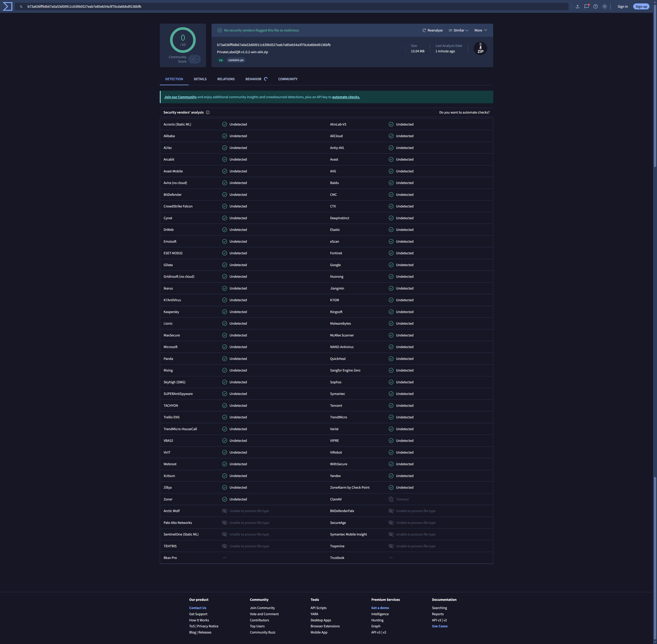Open the help question mark icon
The width and height of the screenshot is (657, 644).
click(x=595, y=6)
